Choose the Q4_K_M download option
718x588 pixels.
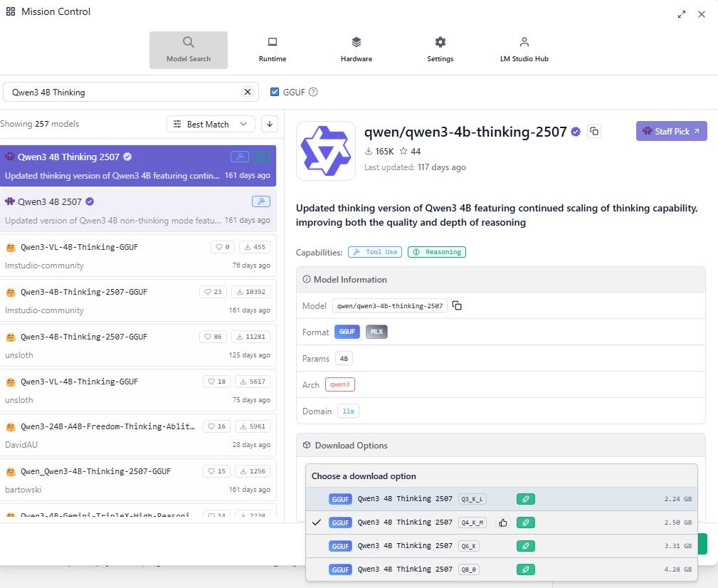coord(502,523)
